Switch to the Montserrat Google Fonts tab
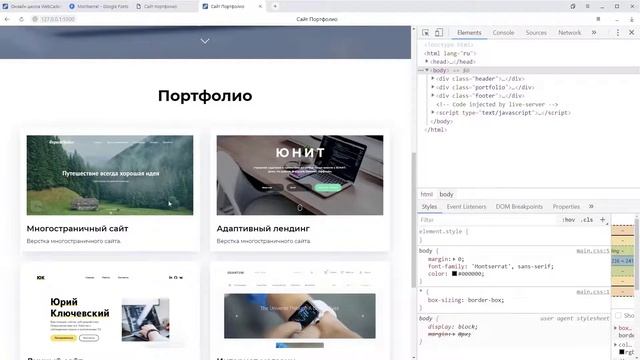The image size is (640, 360). click(98, 7)
